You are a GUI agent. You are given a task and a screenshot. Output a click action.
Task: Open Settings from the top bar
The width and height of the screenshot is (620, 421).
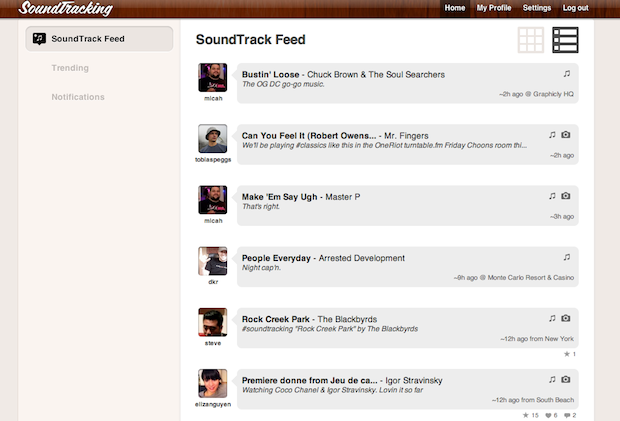(537, 8)
